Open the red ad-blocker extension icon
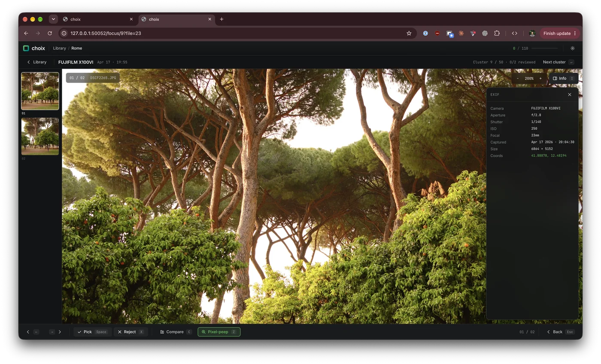This screenshot has width=601, height=364. tap(437, 33)
